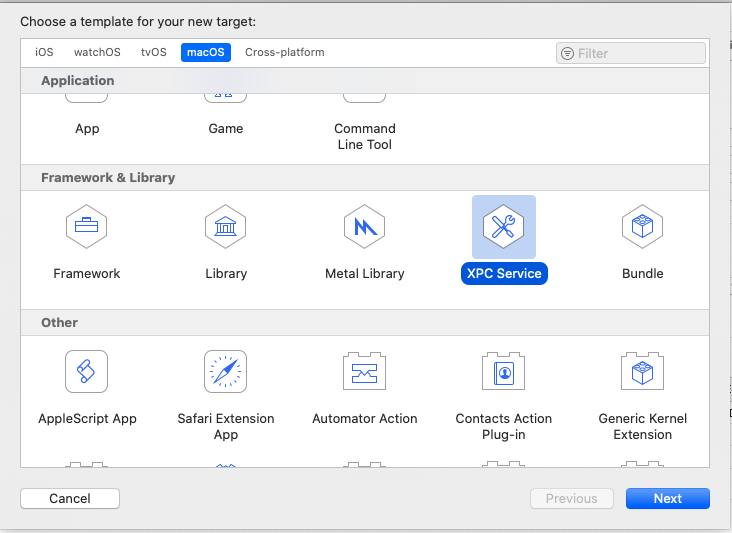The width and height of the screenshot is (732, 533).
Task: Choose the Metal Library template icon
Action: tap(365, 226)
